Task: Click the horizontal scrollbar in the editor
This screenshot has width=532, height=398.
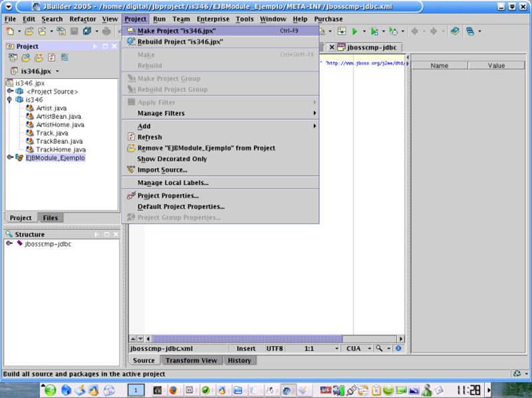Action: click(266, 339)
